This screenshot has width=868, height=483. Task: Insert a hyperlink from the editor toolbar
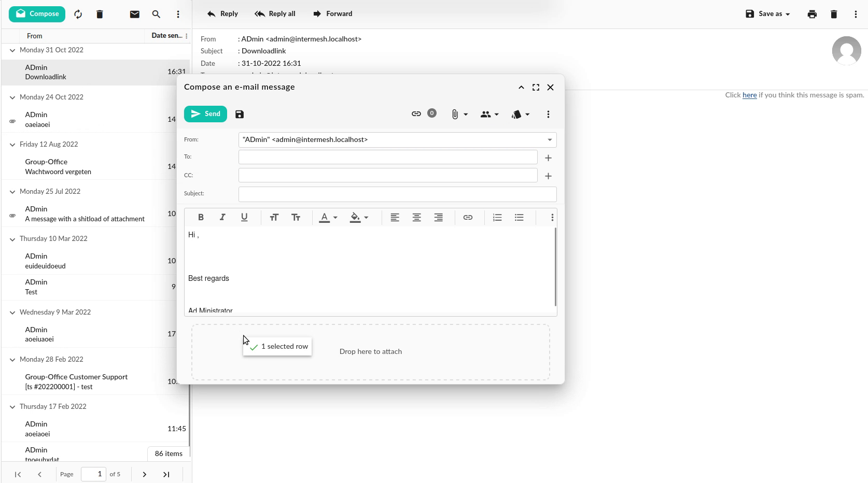point(468,218)
